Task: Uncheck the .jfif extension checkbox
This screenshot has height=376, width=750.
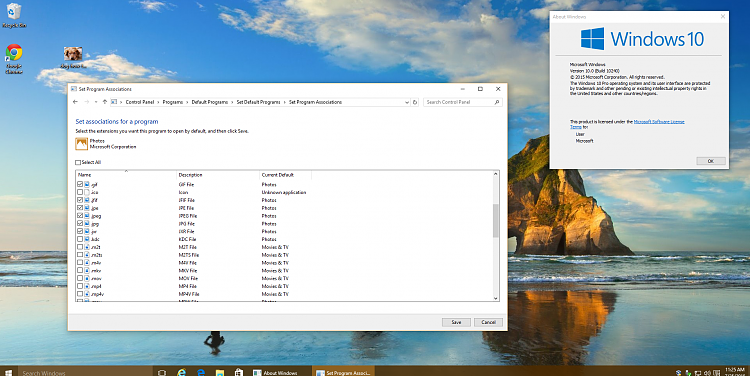Action: coord(80,200)
